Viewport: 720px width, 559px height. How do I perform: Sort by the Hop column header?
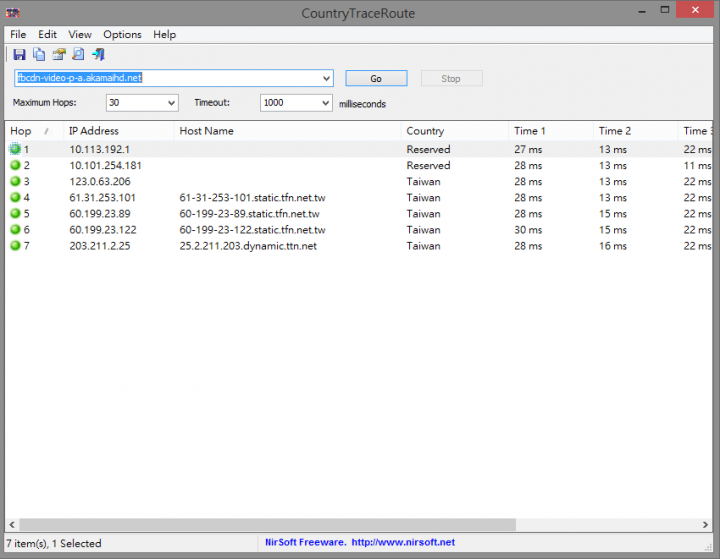point(34,131)
